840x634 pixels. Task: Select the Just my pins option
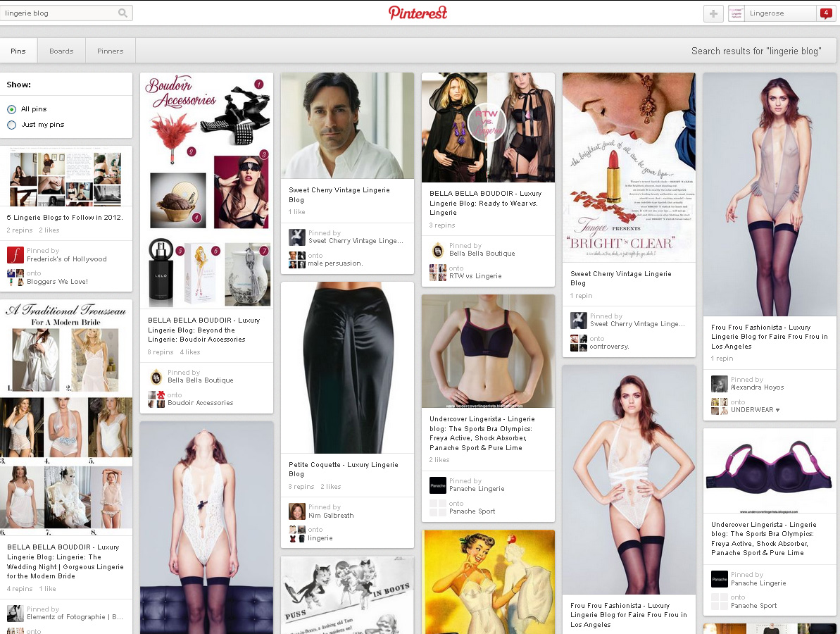tap(12, 125)
